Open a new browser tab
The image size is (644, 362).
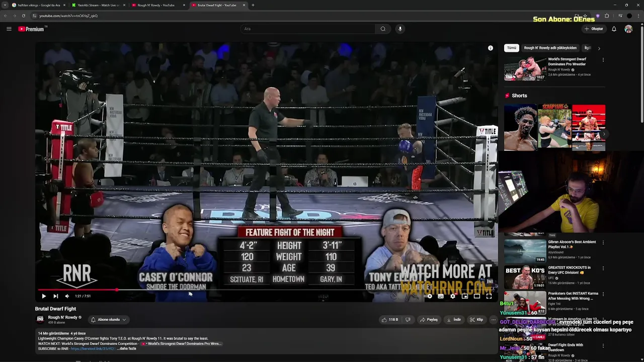pyautogui.click(x=253, y=5)
